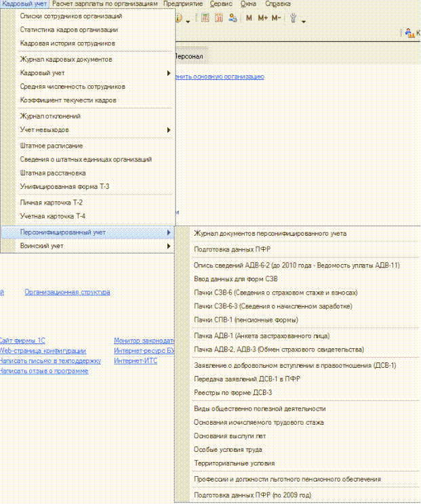
Task: Select Коэффициент текучести кадров
Action: [88, 100]
